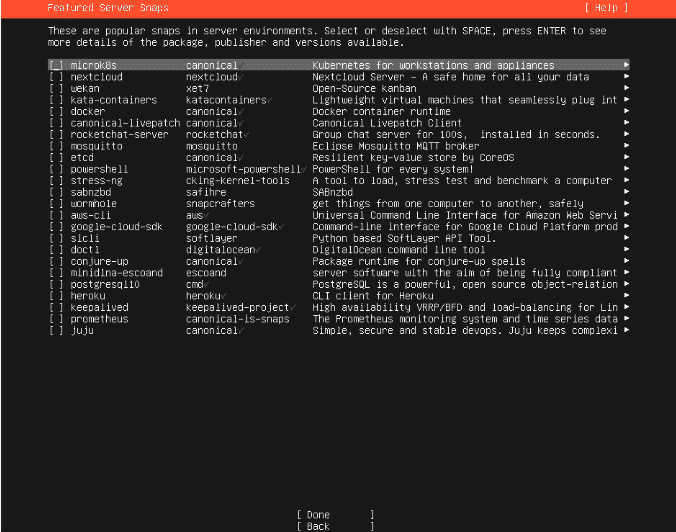The height and width of the screenshot is (532, 676).
Task: Expand the etcd row details arrow
Action: (627, 158)
